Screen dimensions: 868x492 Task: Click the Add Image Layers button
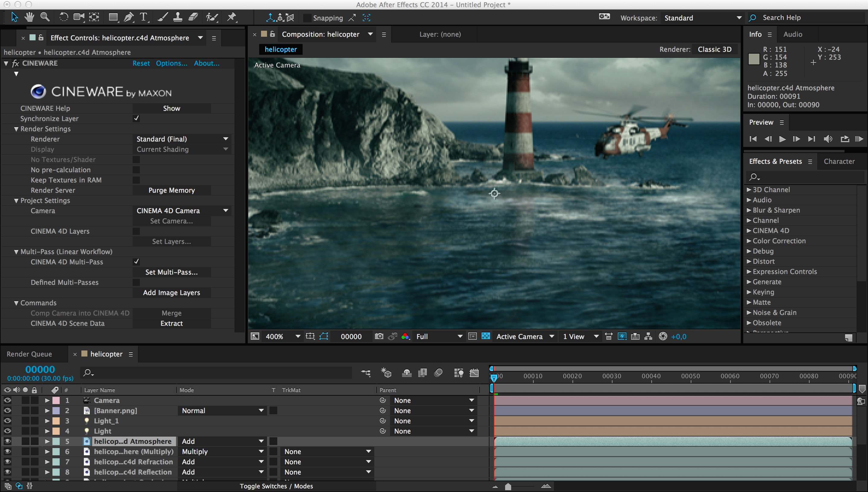[171, 293]
